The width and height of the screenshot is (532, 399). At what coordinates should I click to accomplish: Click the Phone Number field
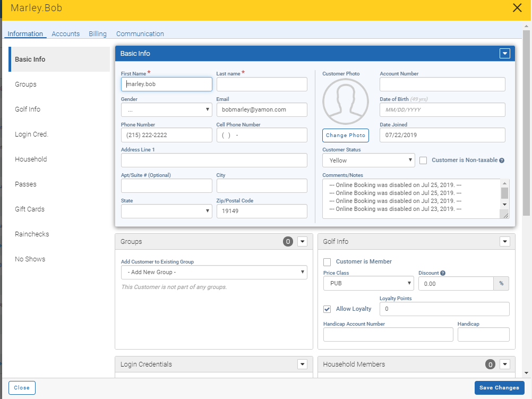click(167, 135)
